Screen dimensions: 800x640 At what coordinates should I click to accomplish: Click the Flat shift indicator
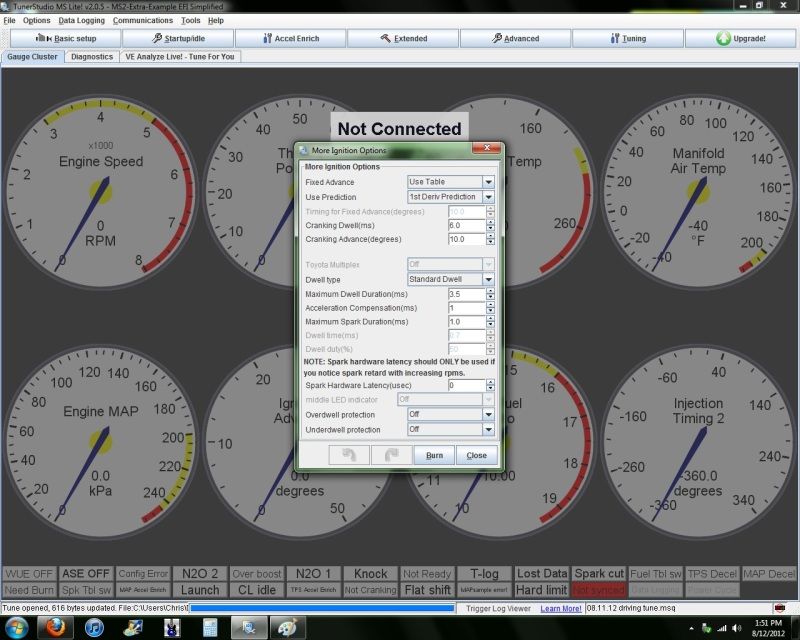pyautogui.click(x=428, y=590)
